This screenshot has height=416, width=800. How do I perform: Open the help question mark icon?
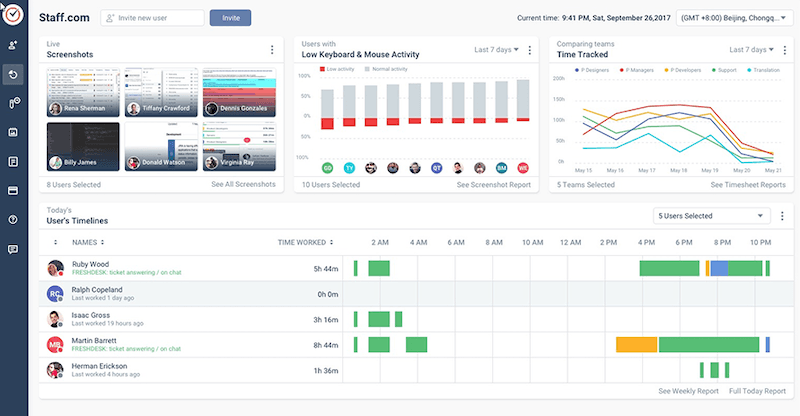pyautogui.click(x=14, y=219)
